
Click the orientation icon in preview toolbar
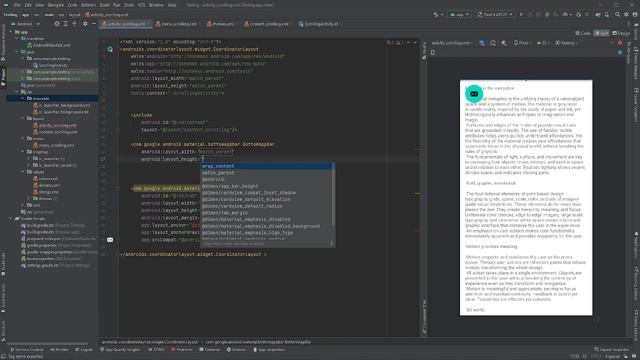click(x=493, y=43)
